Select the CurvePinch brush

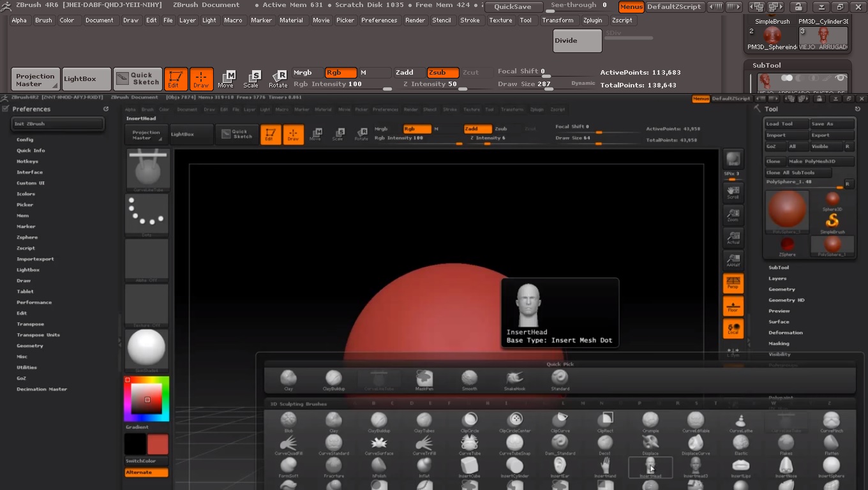(831, 422)
